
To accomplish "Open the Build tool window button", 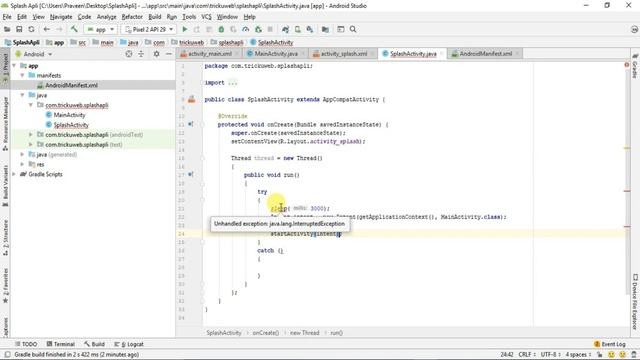I will pos(94,344).
